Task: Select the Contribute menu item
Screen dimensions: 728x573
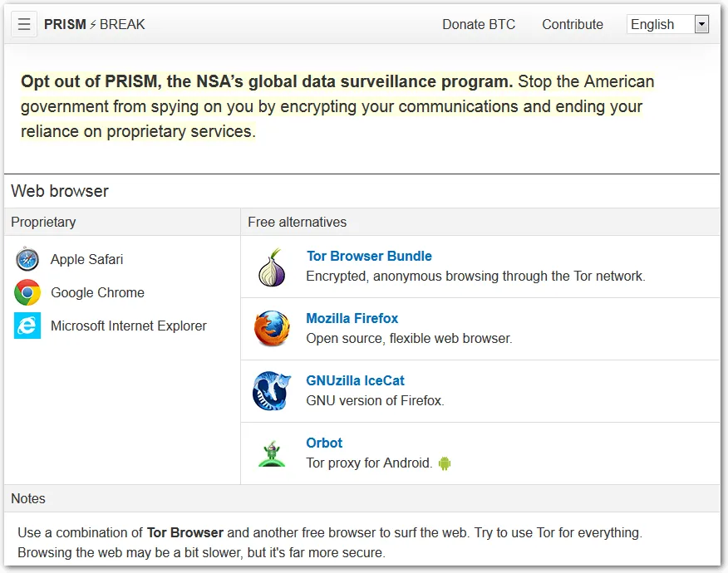Action: coord(572,24)
